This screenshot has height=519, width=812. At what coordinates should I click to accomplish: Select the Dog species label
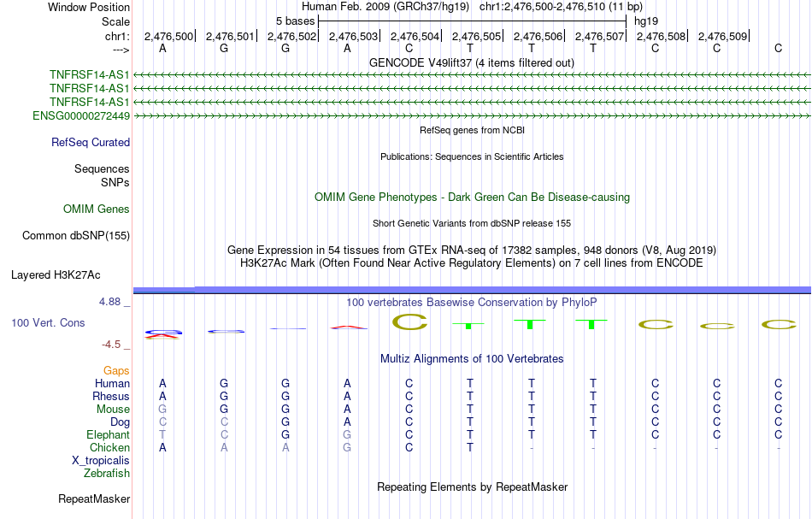tap(120, 422)
